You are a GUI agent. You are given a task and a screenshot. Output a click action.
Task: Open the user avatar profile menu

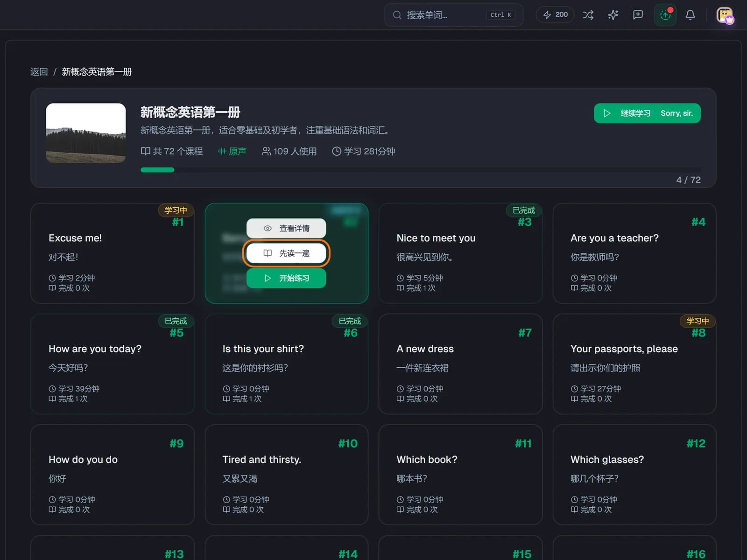(725, 15)
